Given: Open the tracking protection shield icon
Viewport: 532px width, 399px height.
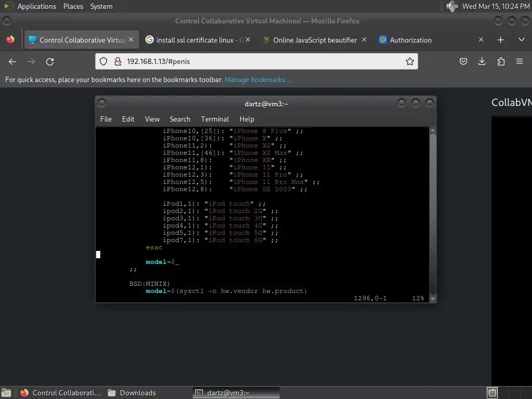Looking at the screenshot, I should (103, 61).
